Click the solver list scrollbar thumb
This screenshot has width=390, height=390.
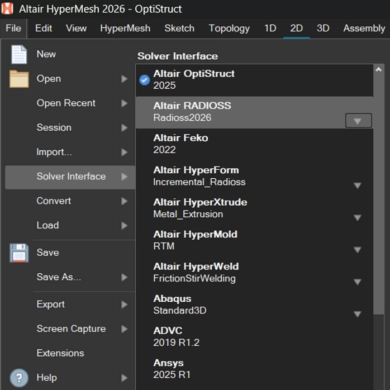[379, 194]
